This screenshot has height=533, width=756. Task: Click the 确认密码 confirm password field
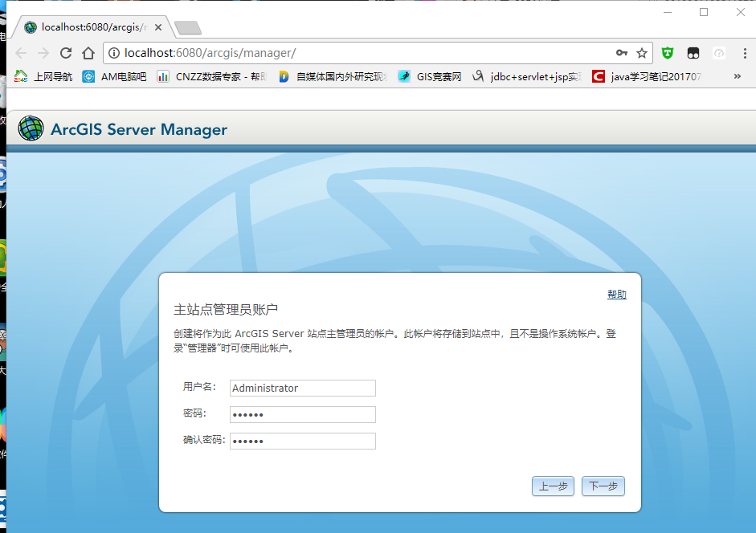point(303,441)
